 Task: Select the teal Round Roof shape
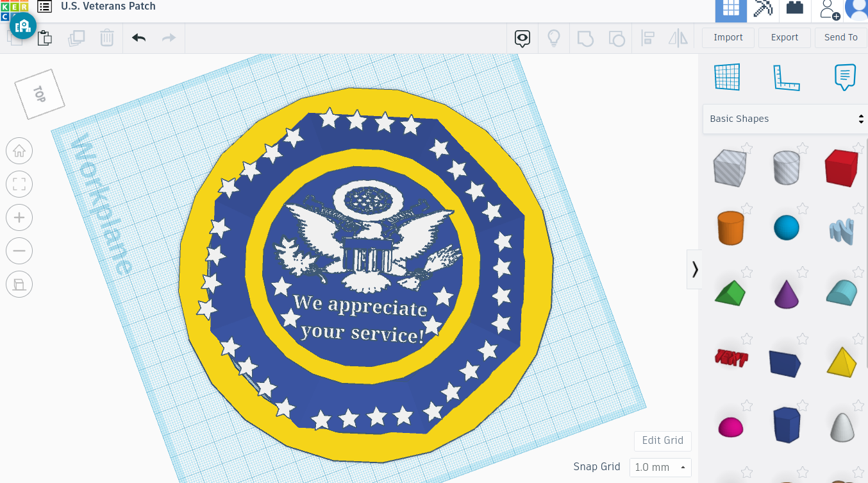pos(842,293)
